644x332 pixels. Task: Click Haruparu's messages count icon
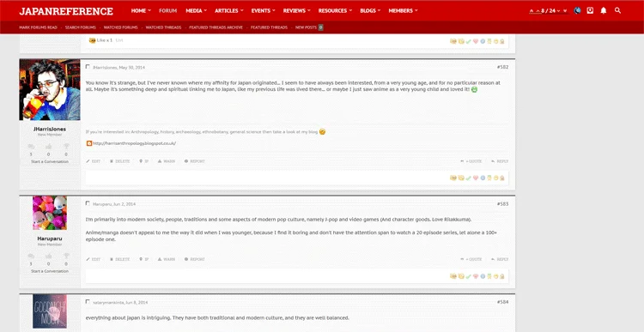coord(31,257)
